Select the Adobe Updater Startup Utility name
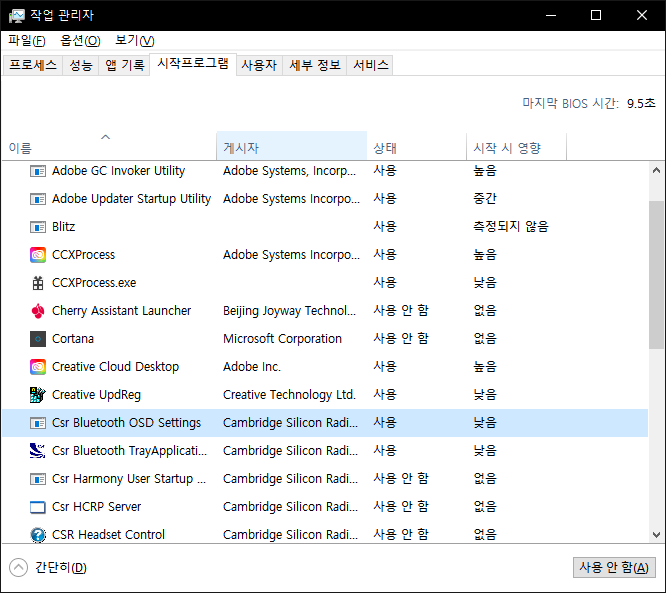 click(131, 199)
